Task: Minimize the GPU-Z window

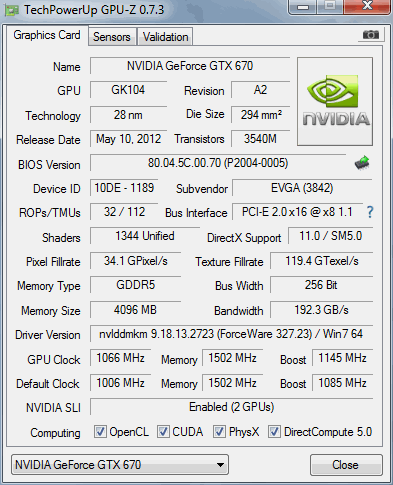Action: [x=303, y=7]
